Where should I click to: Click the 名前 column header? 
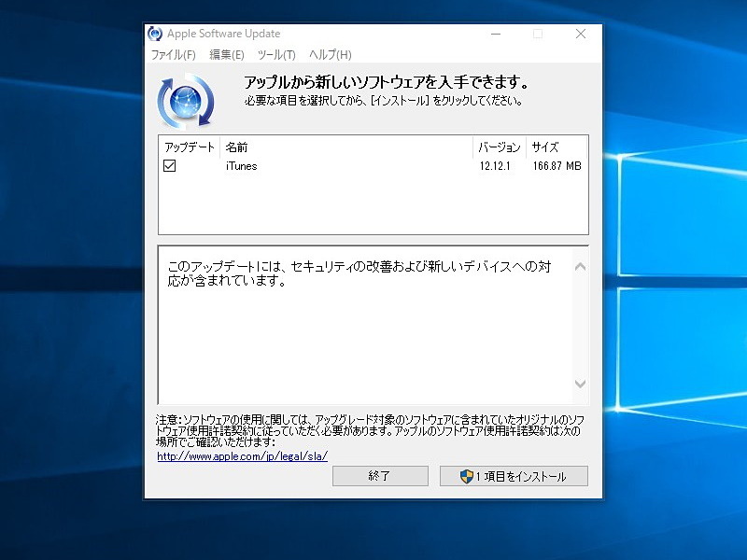point(346,147)
